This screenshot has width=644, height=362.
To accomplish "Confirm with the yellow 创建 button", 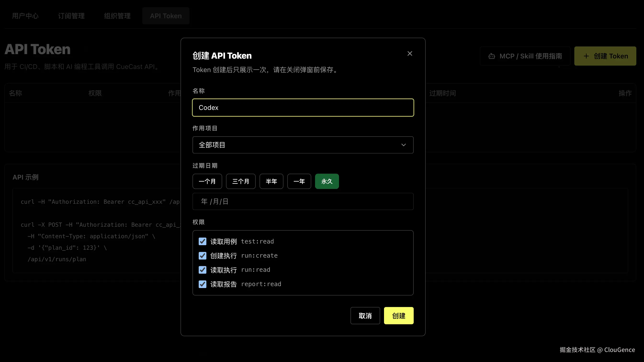I will tap(399, 316).
